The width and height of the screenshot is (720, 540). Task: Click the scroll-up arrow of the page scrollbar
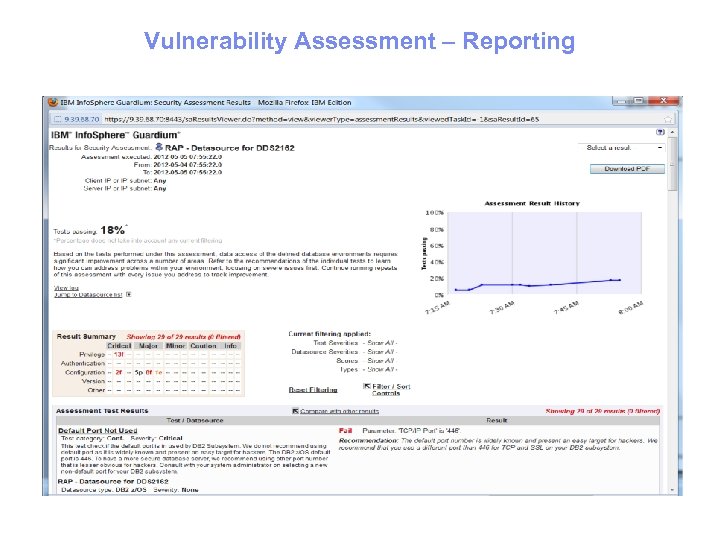(673, 132)
